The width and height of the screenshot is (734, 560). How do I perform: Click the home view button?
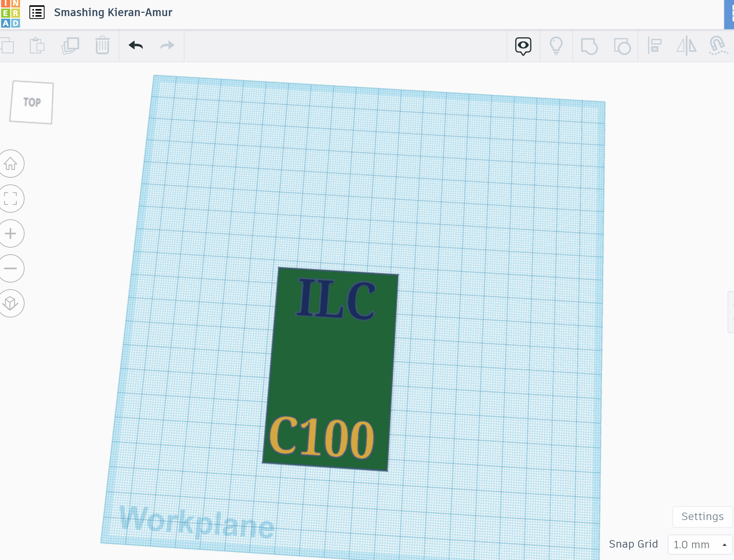click(x=11, y=164)
